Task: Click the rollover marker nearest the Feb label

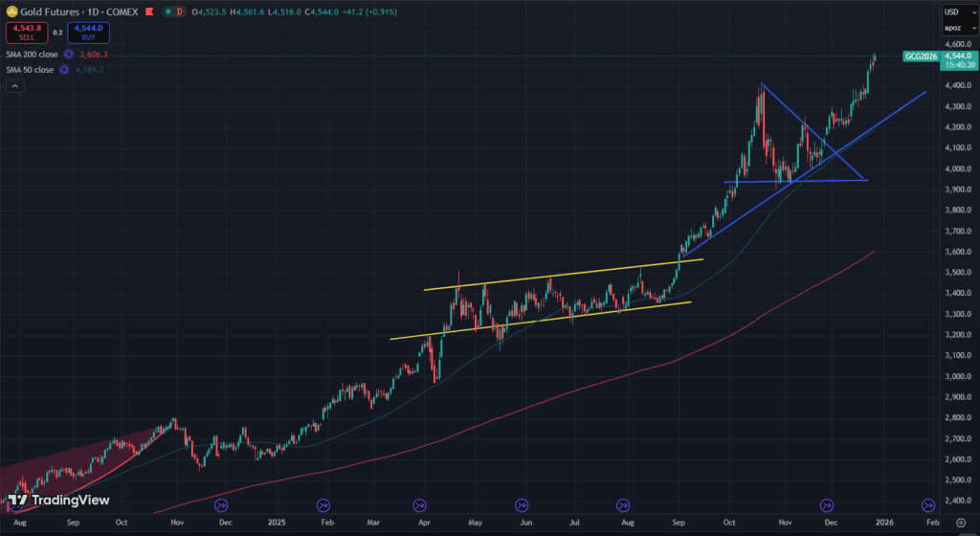Action: click(926, 504)
